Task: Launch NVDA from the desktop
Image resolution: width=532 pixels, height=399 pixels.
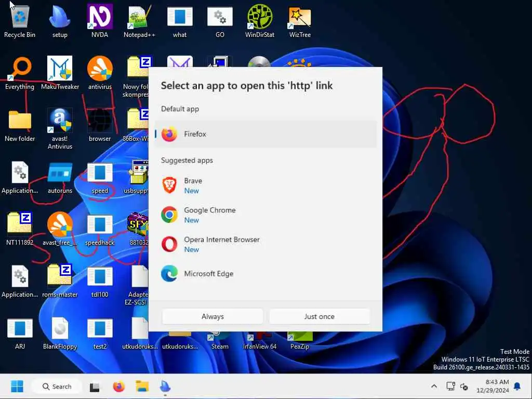Action: click(x=100, y=21)
